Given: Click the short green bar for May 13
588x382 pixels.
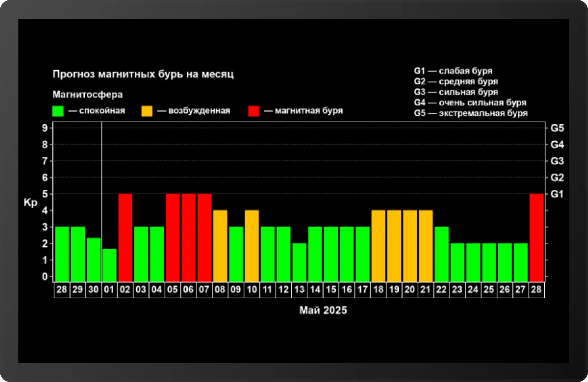Looking at the screenshot, I should pyautogui.click(x=299, y=262).
